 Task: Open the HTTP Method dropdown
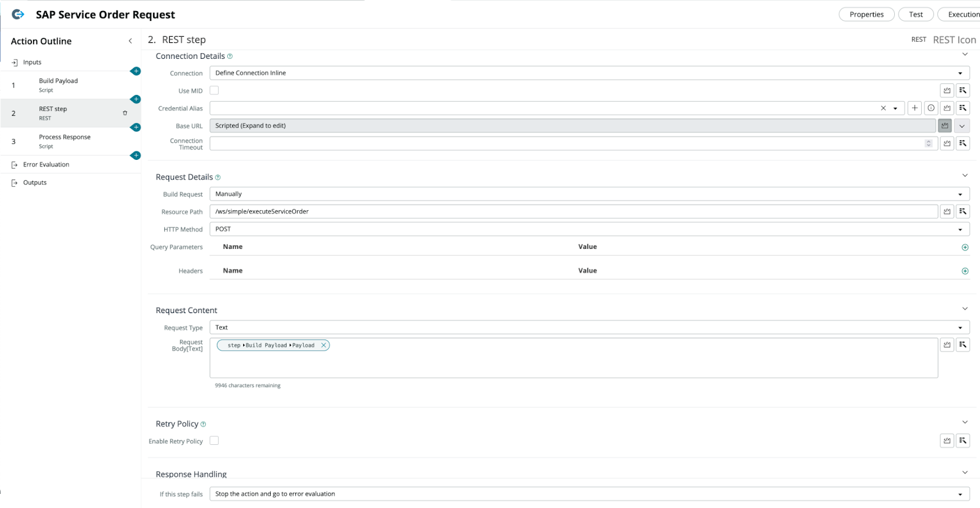(589, 229)
